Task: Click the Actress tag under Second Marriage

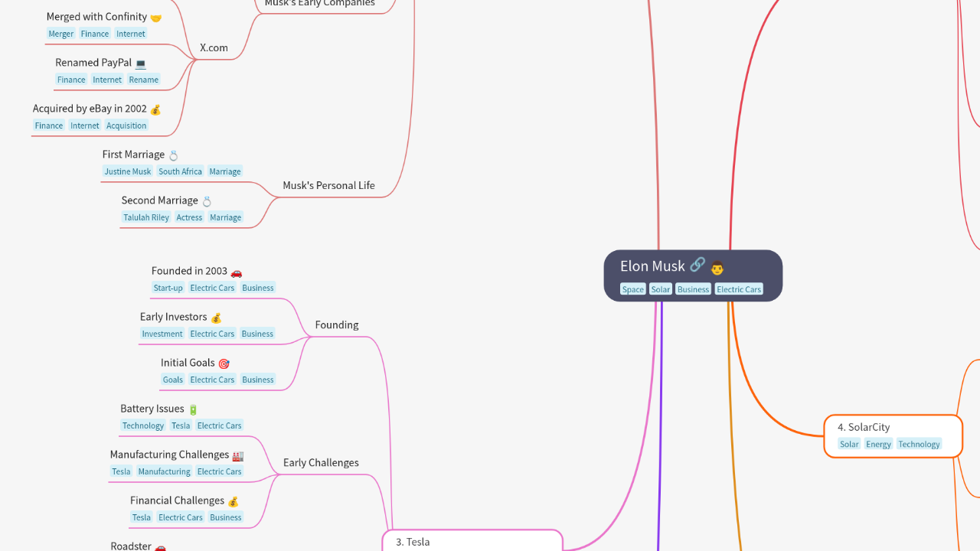Action: [x=189, y=217]
